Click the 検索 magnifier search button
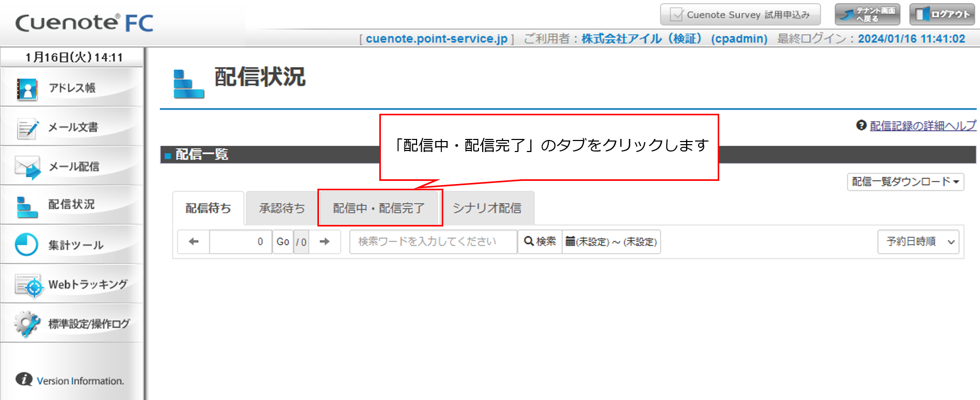Viewport: 980px width, 400px height. [540, 242]
